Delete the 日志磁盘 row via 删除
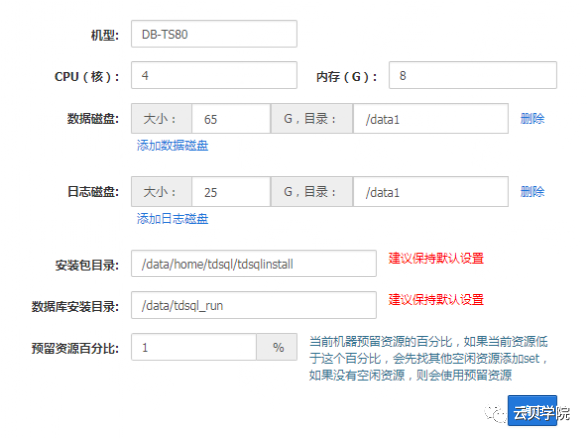 pyautogui.click(x=532, y=192)
